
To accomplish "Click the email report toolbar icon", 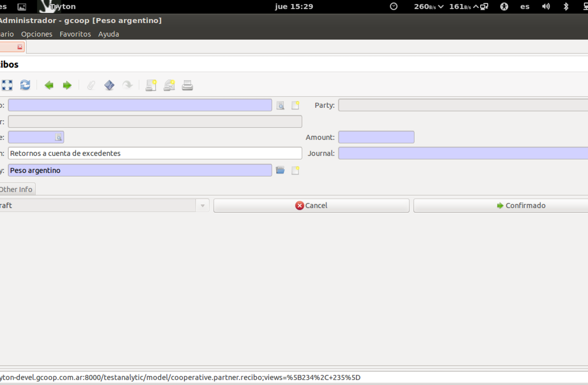I will tap(169, 85).
